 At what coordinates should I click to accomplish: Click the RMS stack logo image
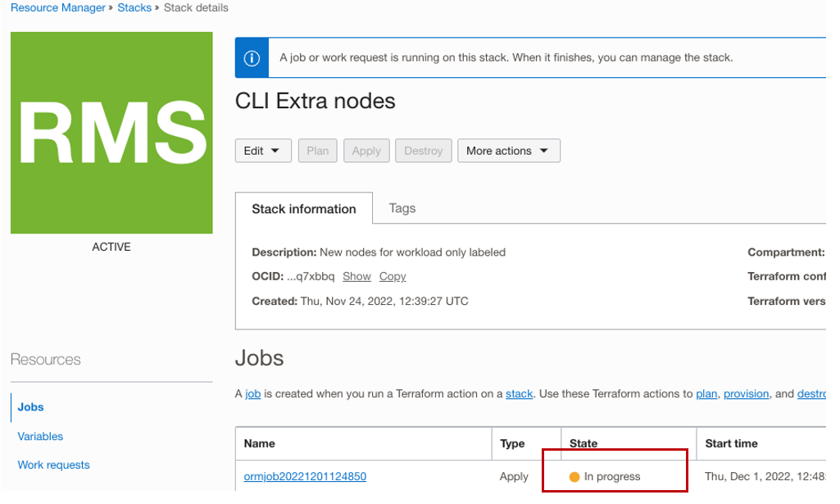tap(111, 133)
